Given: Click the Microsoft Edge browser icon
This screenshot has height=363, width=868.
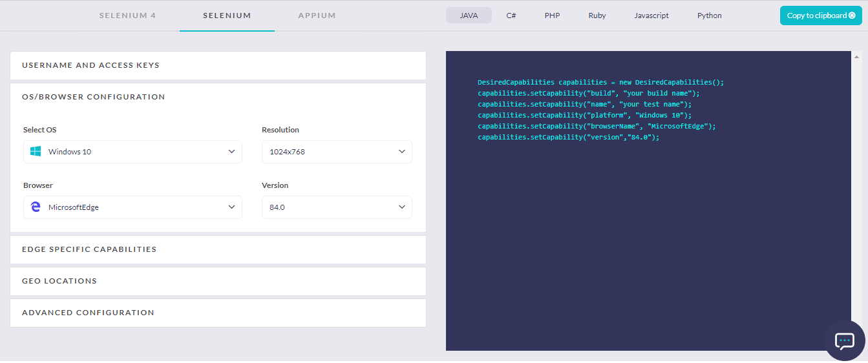Looking at the screenshot, I should pos(36,207).
